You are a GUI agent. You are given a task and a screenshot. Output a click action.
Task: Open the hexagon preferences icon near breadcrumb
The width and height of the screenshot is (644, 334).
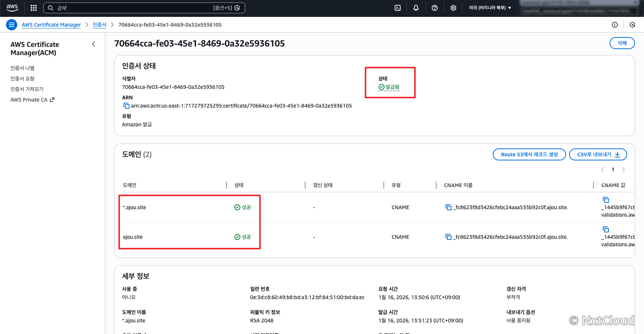tap(632, 25)
